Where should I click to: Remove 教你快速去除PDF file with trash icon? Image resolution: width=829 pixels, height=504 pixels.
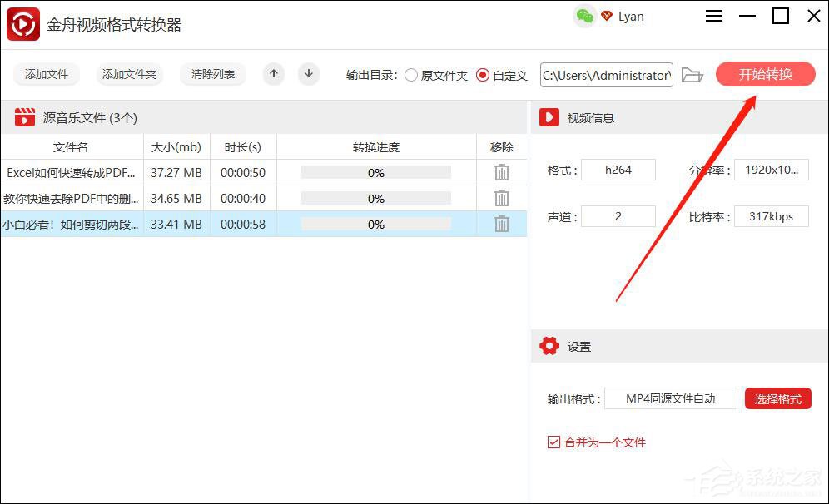(x=500, y=198)
